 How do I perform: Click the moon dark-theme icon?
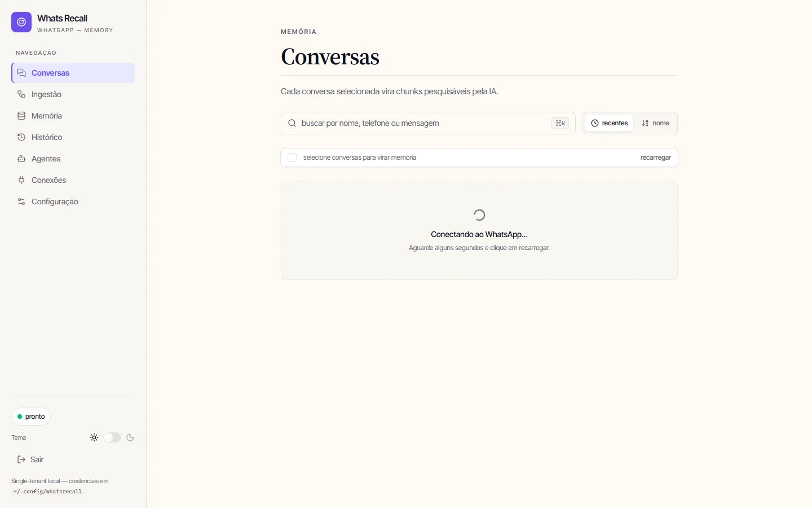click(130, 437)
